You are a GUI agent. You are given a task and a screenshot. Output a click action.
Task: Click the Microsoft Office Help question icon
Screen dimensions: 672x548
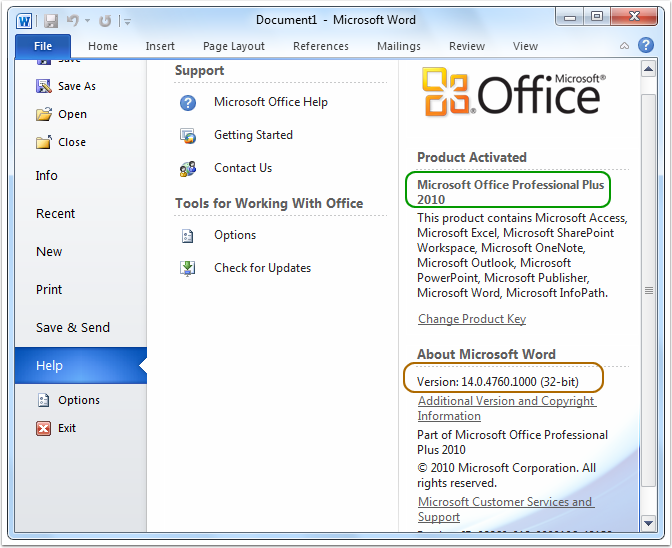pyautogui.click(x=188, y=103)
